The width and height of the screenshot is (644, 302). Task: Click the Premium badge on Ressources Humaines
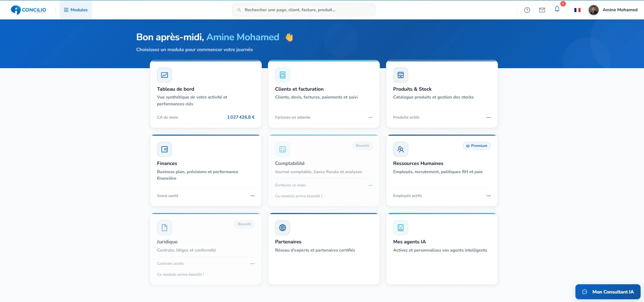pyautogui.click(x=476, y=146)
